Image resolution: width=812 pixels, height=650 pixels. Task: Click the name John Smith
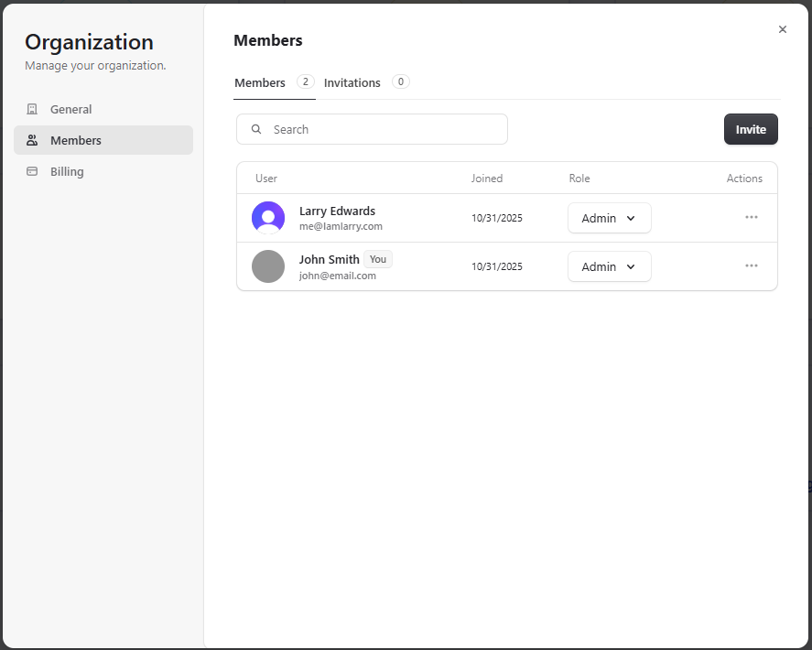[329, 259]
